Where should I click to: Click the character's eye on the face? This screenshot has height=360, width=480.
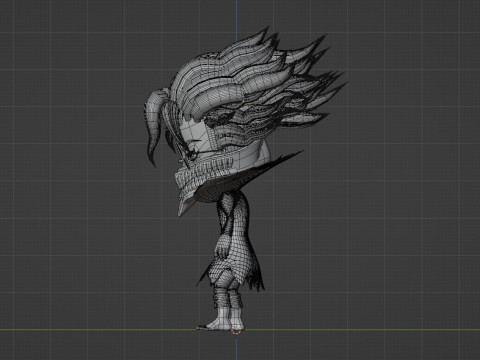pyautogui.click(x=192, y=155)
